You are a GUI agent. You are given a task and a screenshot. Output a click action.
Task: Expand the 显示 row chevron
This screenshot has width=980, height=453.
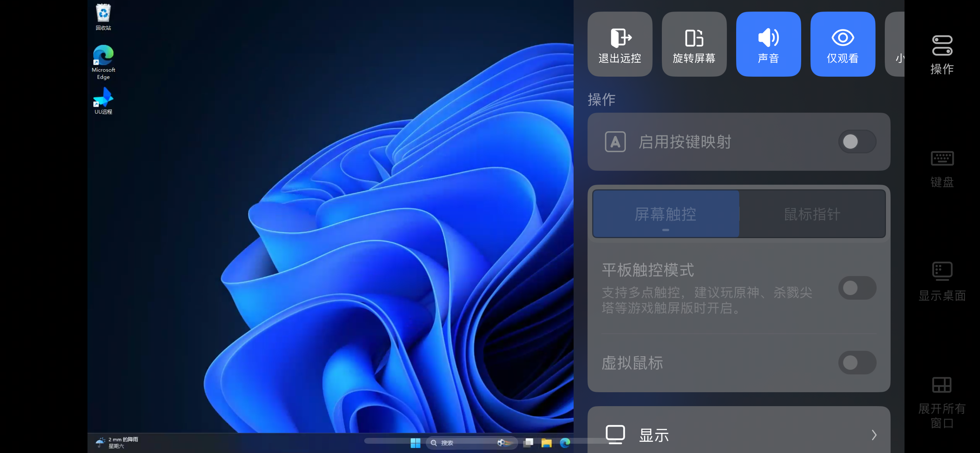pyautogui.click(x=874, y=435)
